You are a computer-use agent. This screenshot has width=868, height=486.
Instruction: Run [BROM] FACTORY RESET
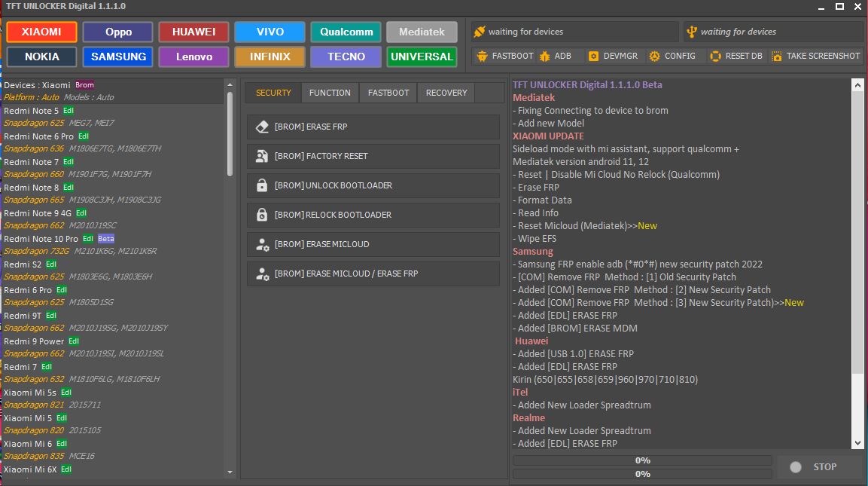pos(373,156)
